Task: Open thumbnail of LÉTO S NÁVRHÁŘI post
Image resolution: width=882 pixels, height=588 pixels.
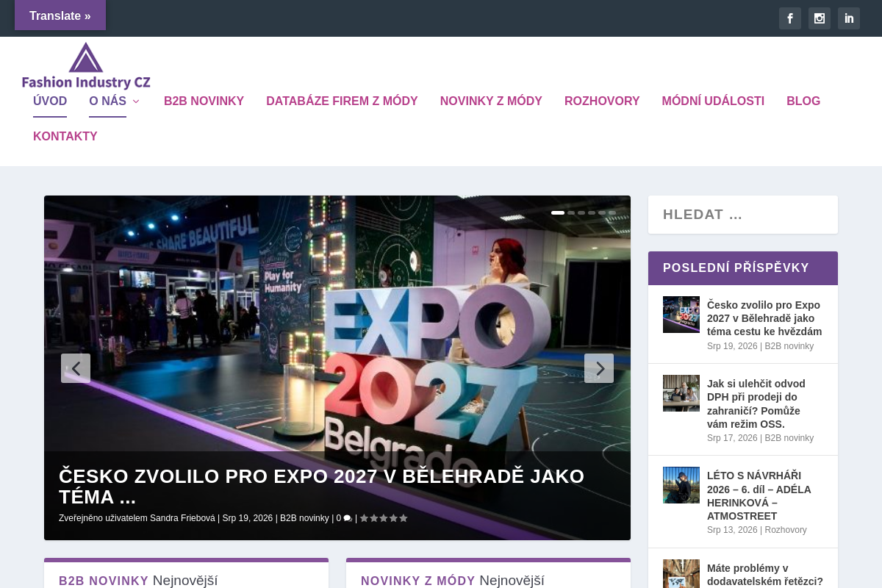Action: [x=681, y=485]
